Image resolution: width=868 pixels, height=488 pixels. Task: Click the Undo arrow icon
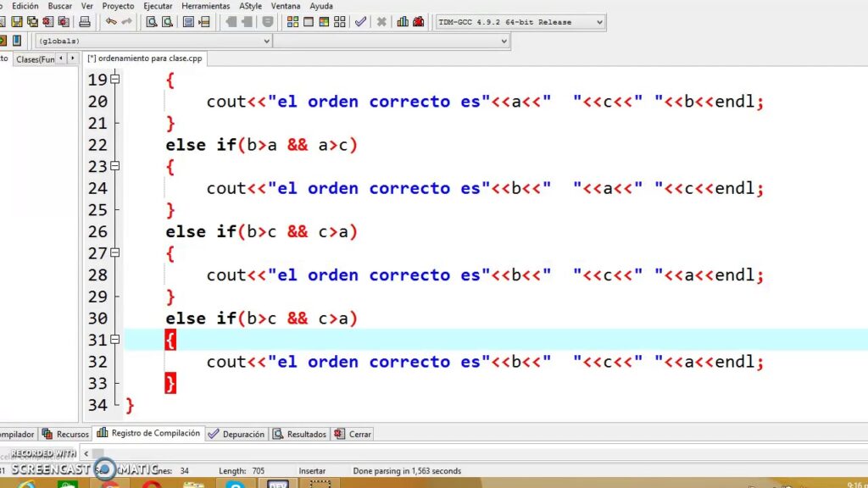111,21
